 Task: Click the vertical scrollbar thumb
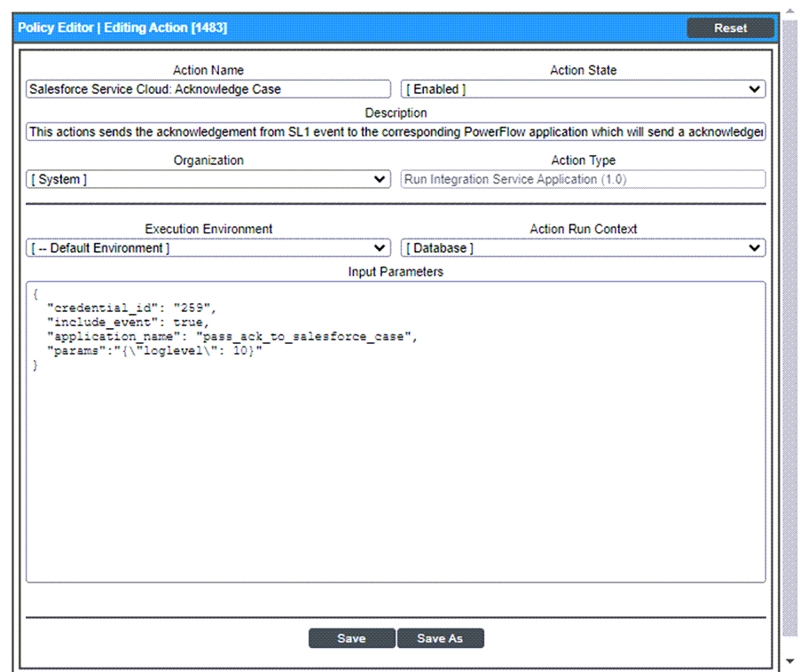[x=789, y=328]
